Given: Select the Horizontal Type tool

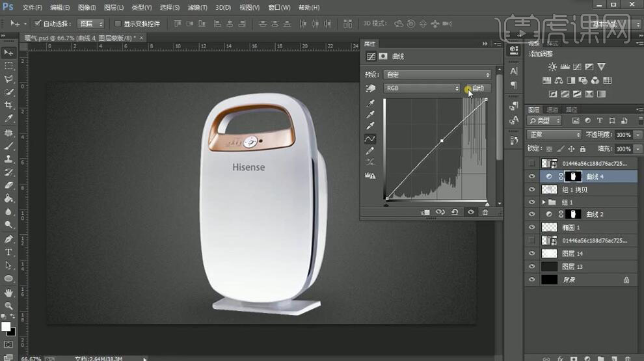Looking at the screenshot, I should point(8,252).
